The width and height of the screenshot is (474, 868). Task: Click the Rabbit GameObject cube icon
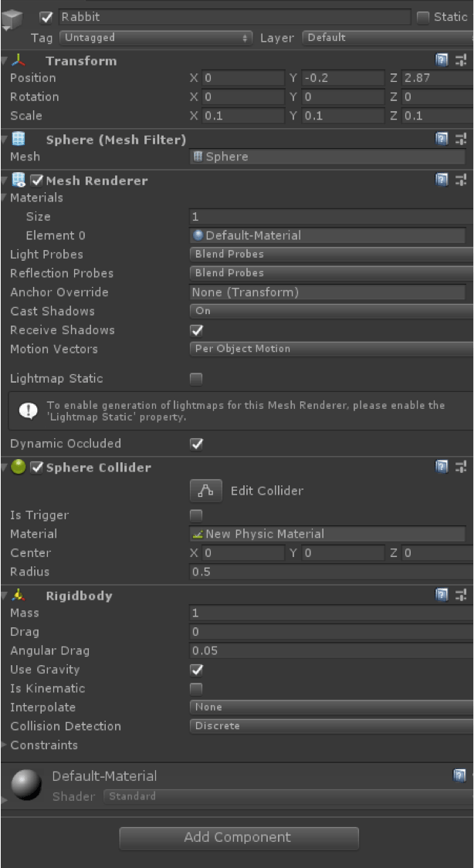[x=12, y=21]
